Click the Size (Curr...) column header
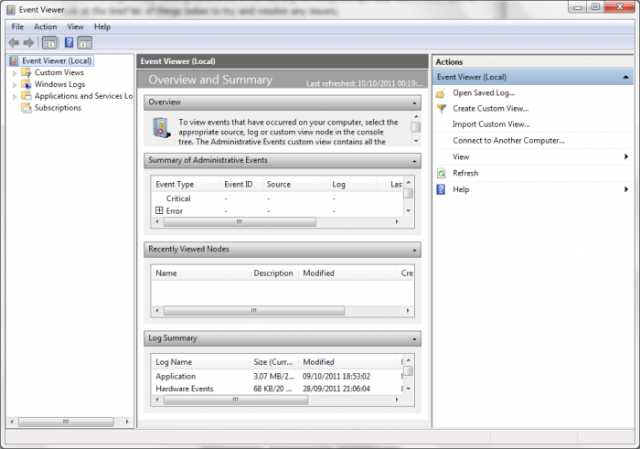The width and height of the screenshot is (640, 449). point(273,362)
